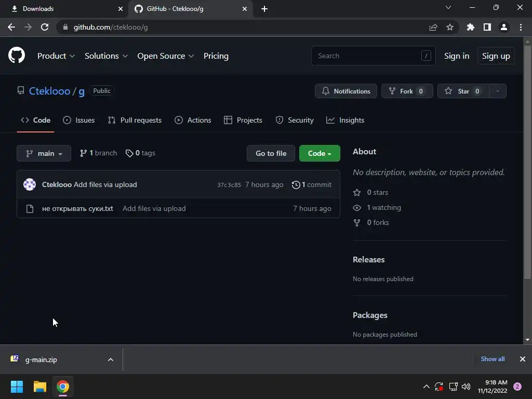Open the Actions tab

[x=193, y=120]
